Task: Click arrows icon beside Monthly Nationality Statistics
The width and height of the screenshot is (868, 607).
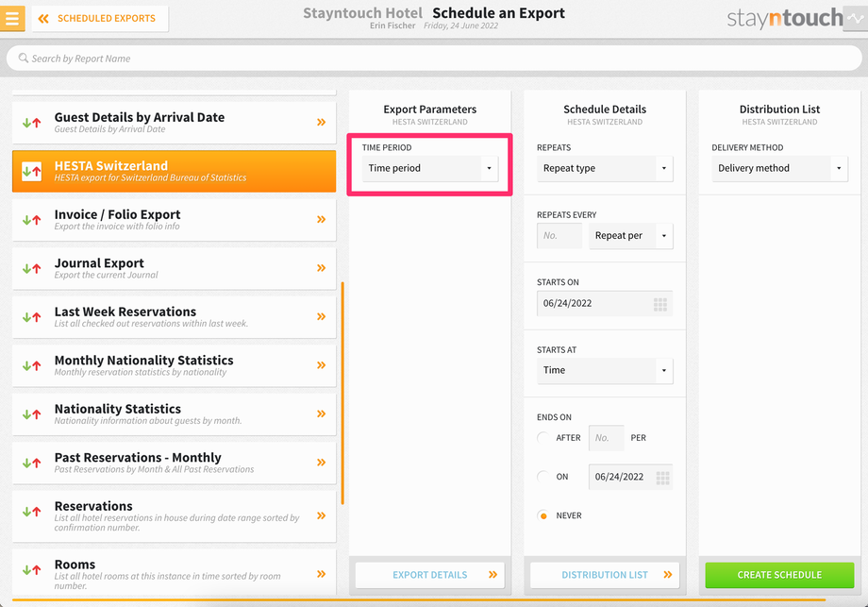Action: pos(31,365)
